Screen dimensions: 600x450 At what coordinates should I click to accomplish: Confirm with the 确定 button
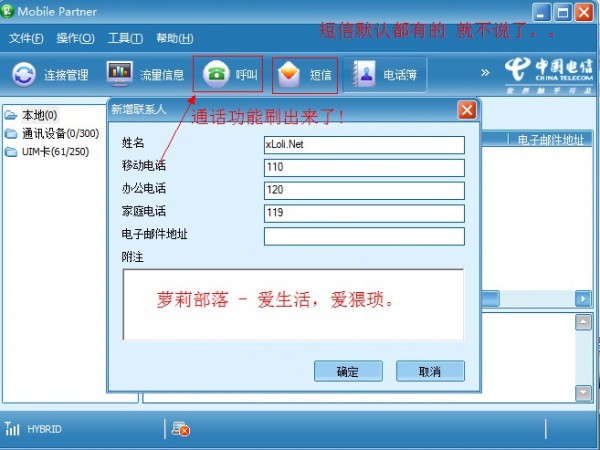tap(348, 371)
